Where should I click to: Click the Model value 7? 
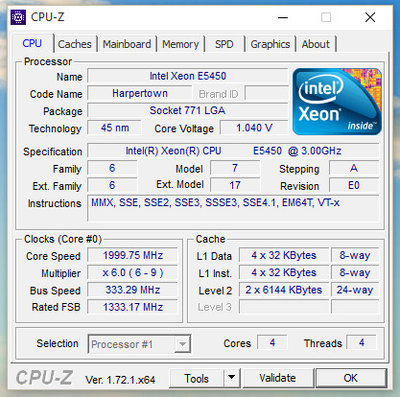(235, 168)
